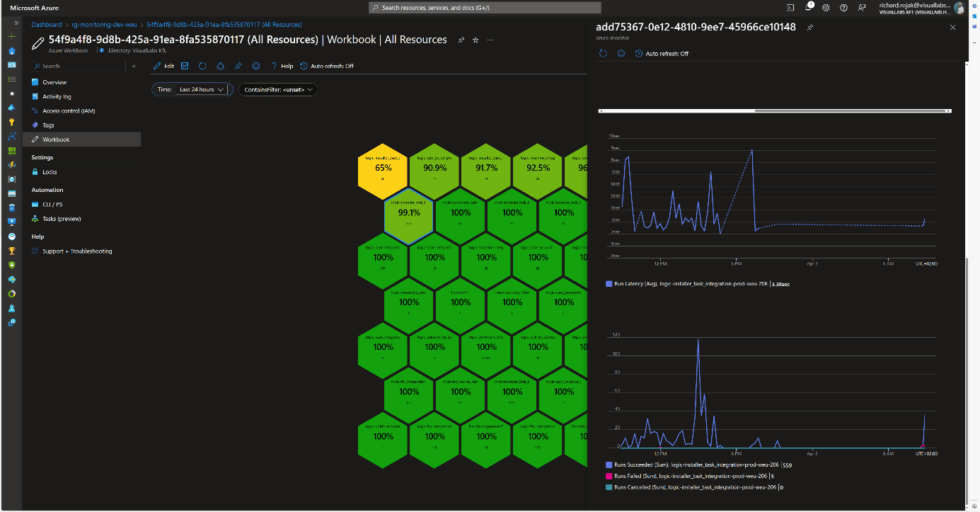Open Favorites star icon in sidebar
This screenshot has width=980, height=512.
11,93
